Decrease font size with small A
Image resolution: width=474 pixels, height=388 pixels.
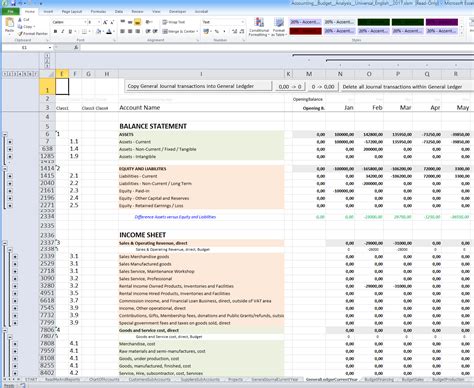click(112, 22)
